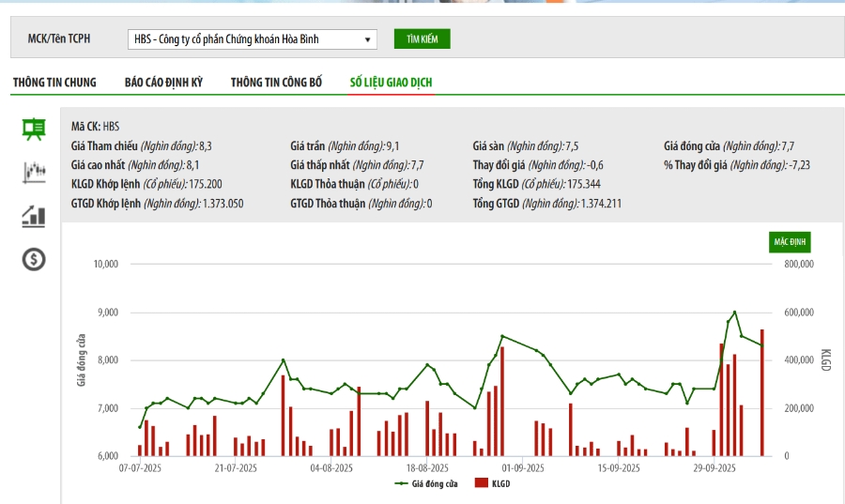
Task: Click the dropdown arrow of the stock selector
Action: tap(367, 39)
